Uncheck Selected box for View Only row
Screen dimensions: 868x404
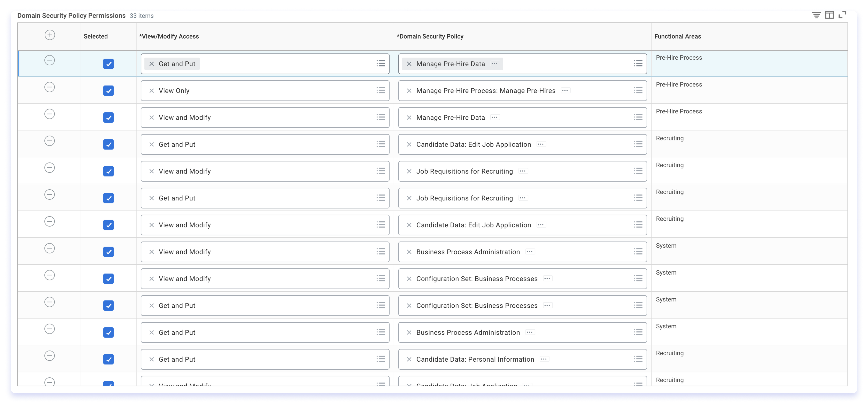point(109,91)
